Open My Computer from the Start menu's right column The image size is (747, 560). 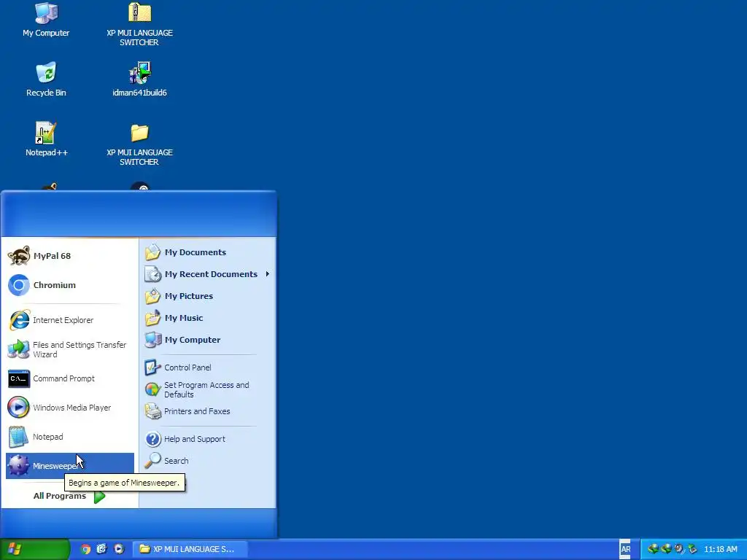(x=207, y=340)
